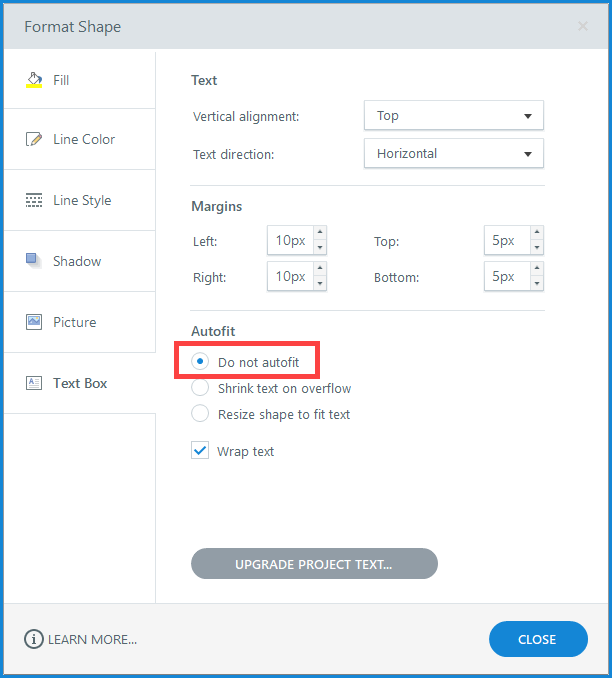Click the Shadow square icon
The height and width of the screenshot is (678, 612).
(x=34, y=261)
